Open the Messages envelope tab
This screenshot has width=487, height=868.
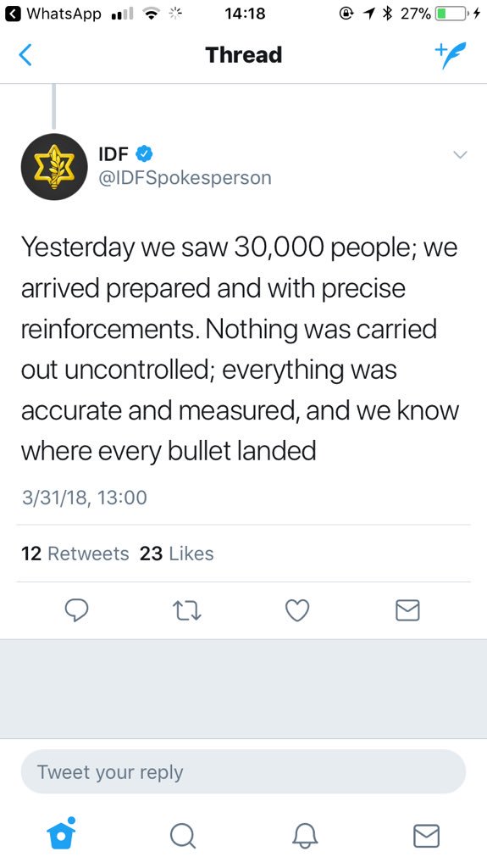[427, 836]
